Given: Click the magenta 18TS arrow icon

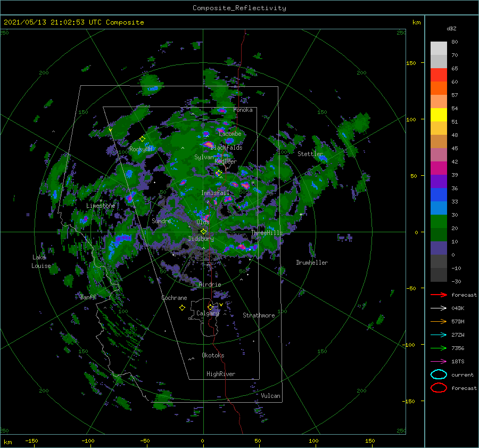Looking at the screenshot, I should coord(439,362).
